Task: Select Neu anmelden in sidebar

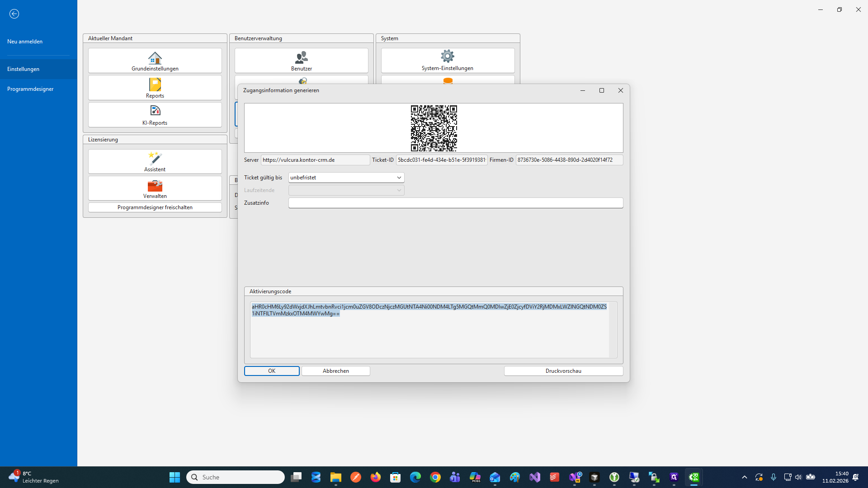Action: click(x=25, y=42)
